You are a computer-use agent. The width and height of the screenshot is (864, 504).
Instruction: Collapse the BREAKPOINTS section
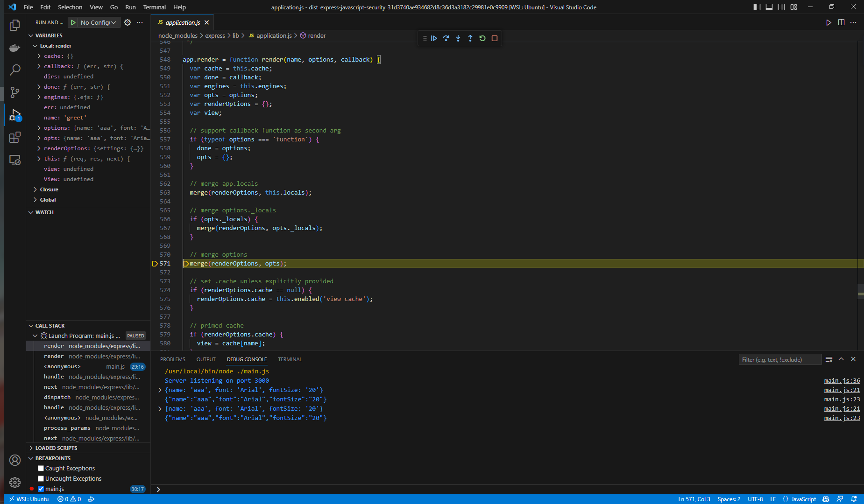click(31, 458)
